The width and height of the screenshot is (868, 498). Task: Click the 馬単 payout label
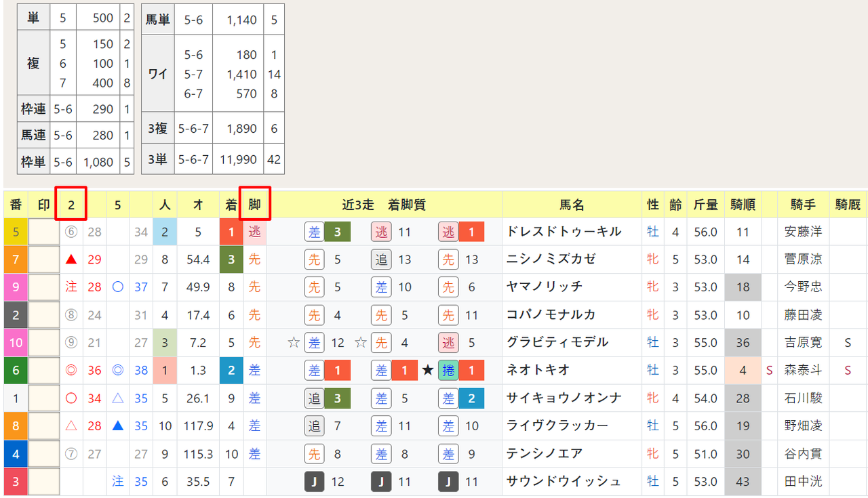pyautogui.click(x=157, y=20)
